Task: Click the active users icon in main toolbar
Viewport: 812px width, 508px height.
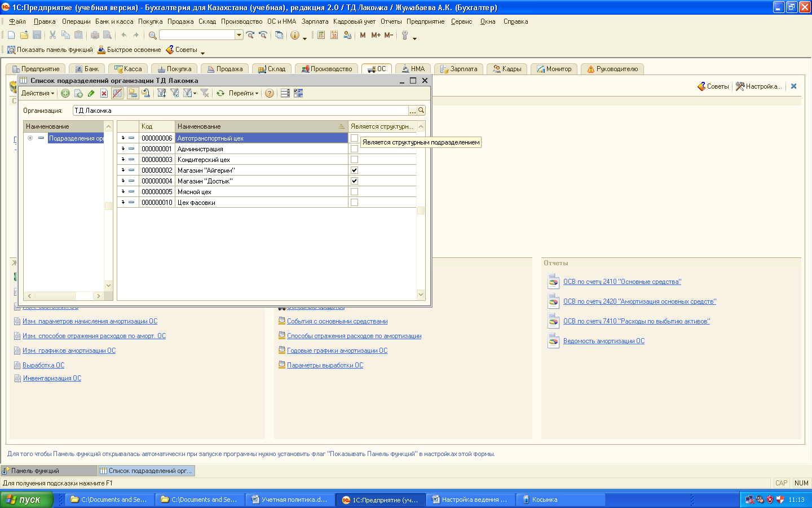Action: pyautogui.click(x=347, y=35)
